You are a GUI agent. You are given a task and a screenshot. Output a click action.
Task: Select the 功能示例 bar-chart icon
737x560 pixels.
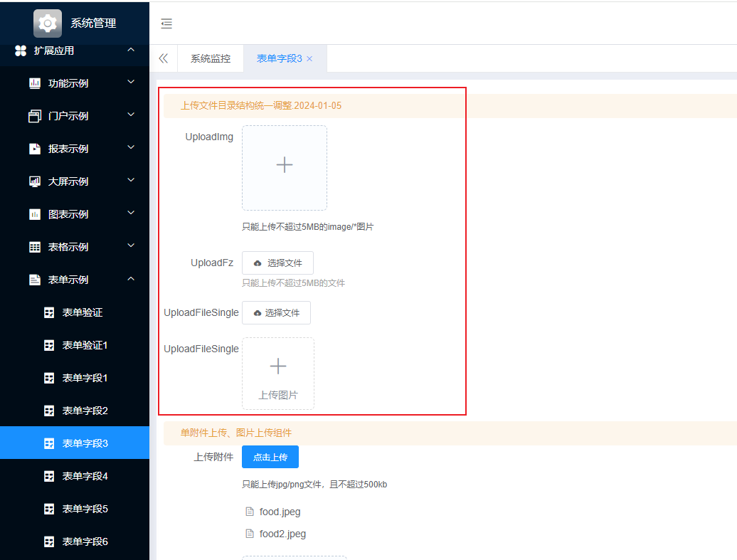(35, 83)
